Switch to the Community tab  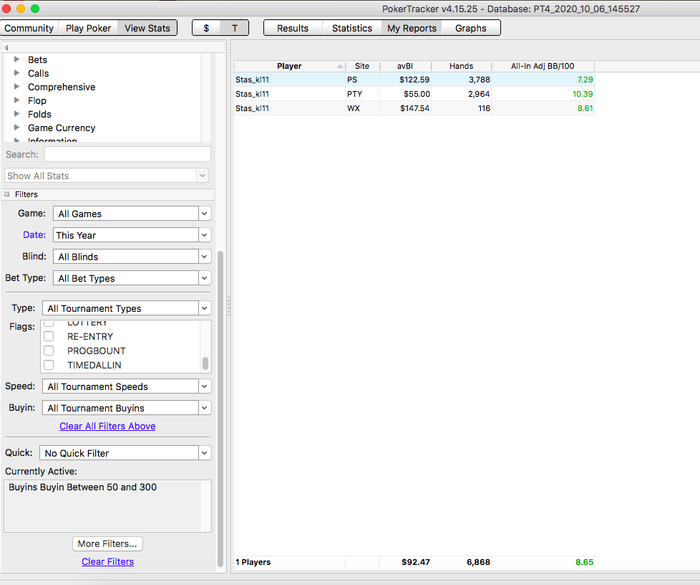click(x=29, y=28)
